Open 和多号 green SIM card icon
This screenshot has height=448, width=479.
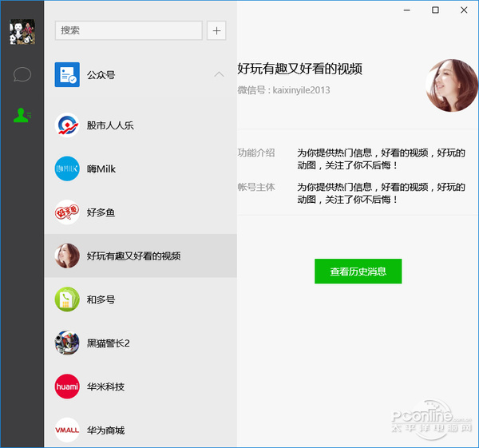[x=67, y=299]
